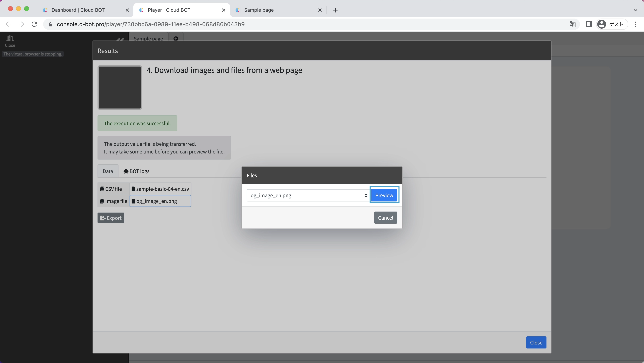Click the Preview button

pos(384,195)
